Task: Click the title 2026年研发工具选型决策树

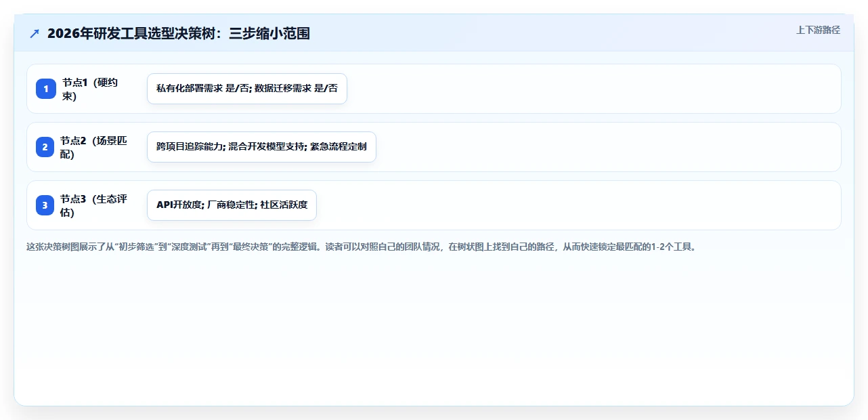Action: pyautogui.click(x=179, y=33)
